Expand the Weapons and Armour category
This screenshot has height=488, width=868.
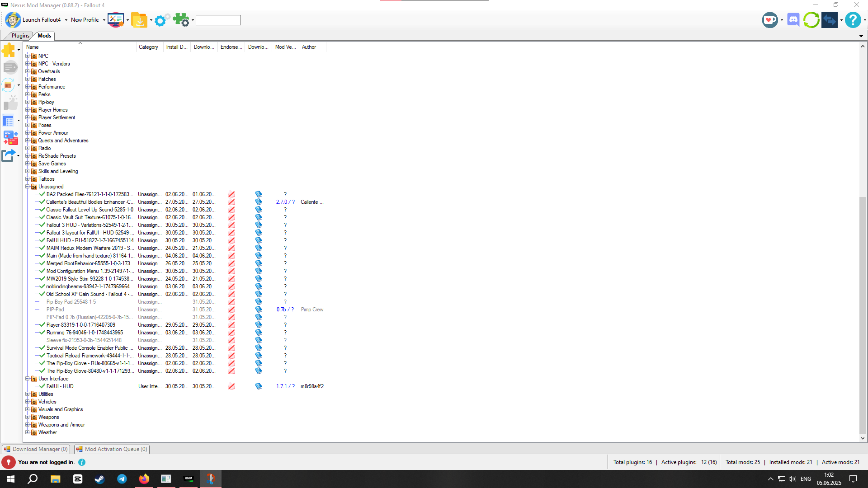[x=28, y=425]
